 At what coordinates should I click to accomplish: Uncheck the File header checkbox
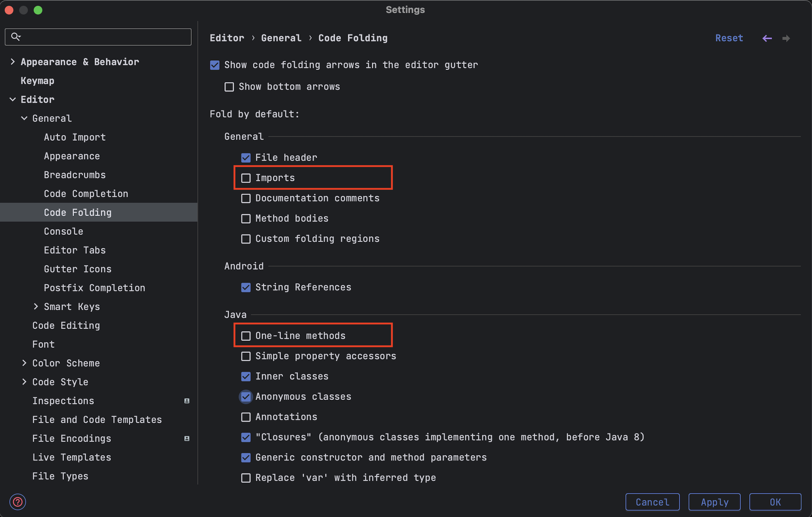[246, 157]
